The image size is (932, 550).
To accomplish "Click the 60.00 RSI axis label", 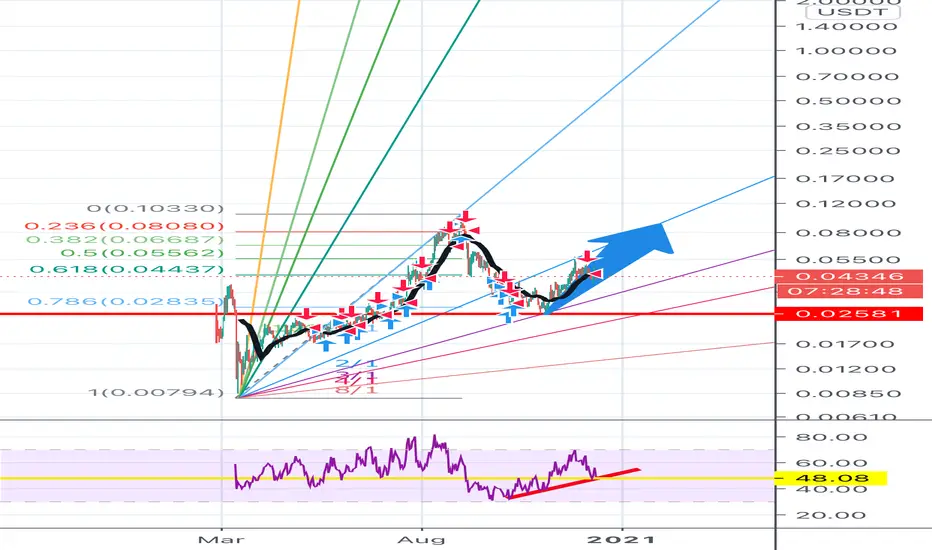I will 832,463.
